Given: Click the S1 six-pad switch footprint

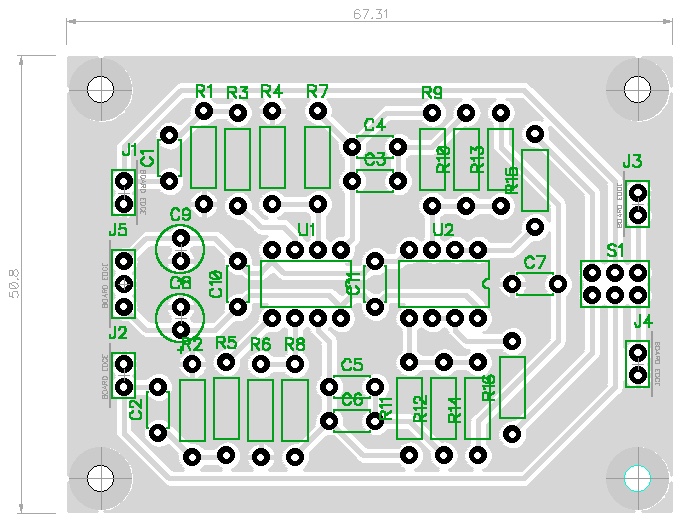Looking at the screenshot, I should 615,284.
